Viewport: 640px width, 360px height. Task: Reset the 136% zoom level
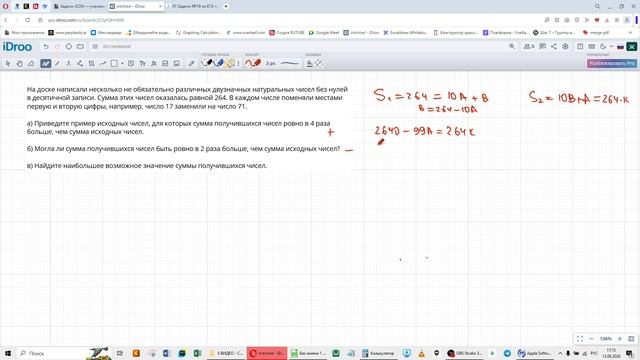pos(606,339)
